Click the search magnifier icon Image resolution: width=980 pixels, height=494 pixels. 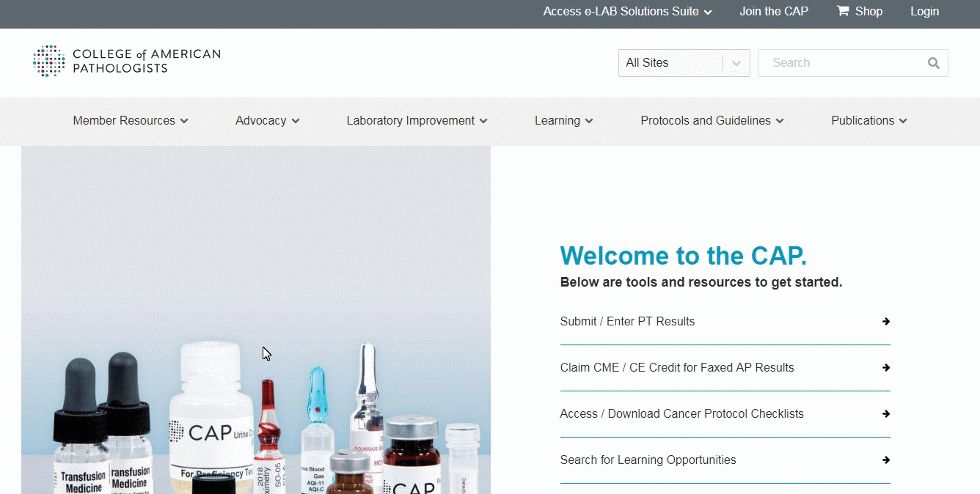click(x=933, y=63)
